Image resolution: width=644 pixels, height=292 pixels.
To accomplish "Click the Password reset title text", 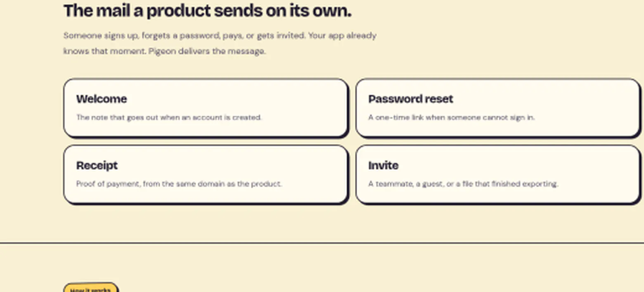I will [x=410, y=99].
